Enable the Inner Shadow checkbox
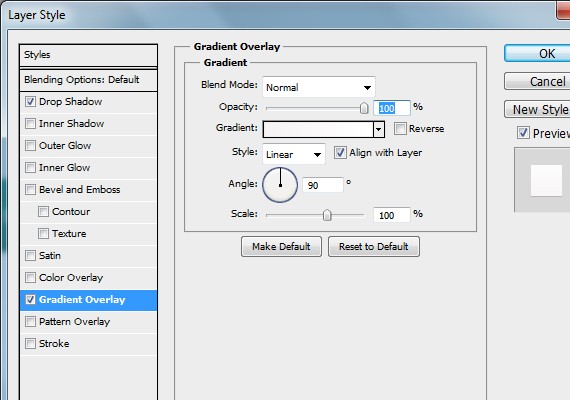This screenshot has height=400, width=570. [x=30, y=124]
